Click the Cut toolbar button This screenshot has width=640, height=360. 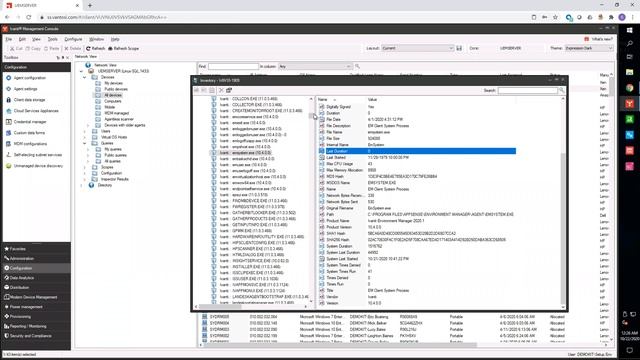coord(16,49)
